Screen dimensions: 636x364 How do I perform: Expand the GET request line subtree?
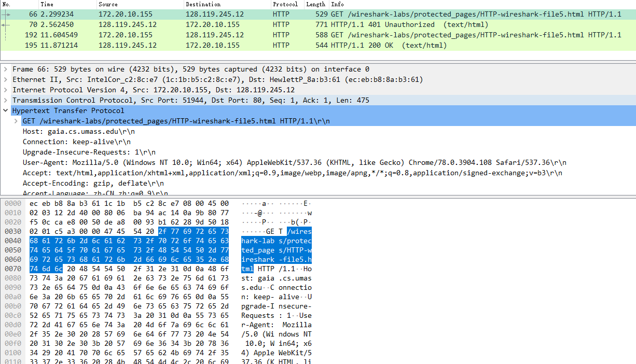pos(16,121)
